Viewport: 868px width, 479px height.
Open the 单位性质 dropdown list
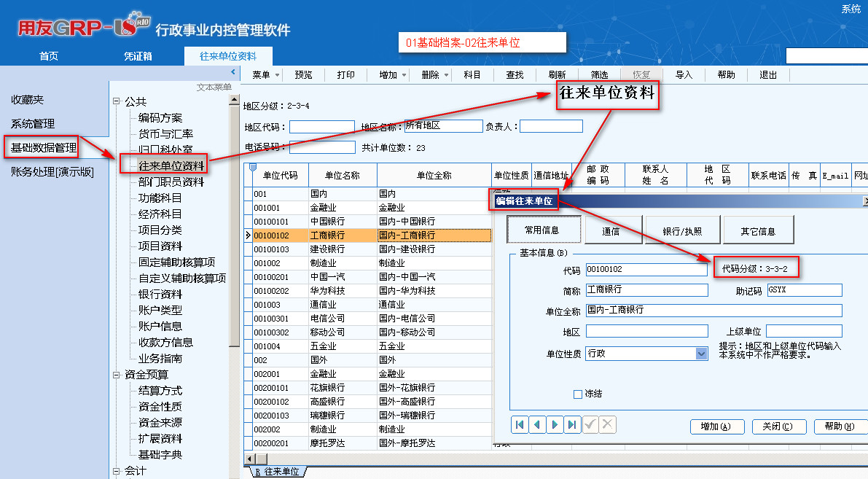tap(701, 354)
